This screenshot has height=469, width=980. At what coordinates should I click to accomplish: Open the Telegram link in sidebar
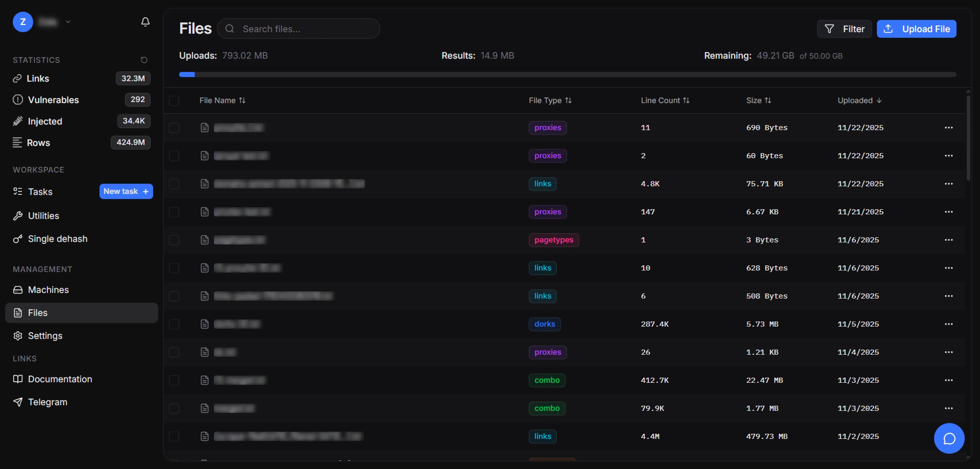[47, 402]
